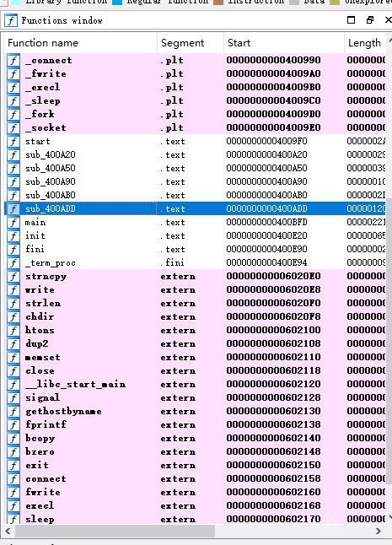The image size is (392, 545).
Task: Click function icon beside sub_400A20
Action: [x=13, y=154]
